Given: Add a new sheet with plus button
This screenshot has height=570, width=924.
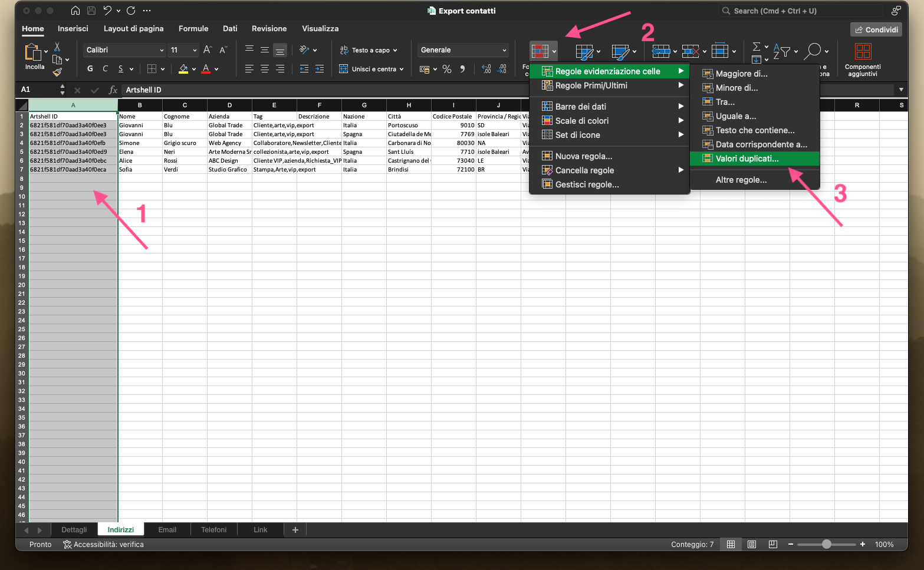Looking at the screenshot, I should pos(295,530).
